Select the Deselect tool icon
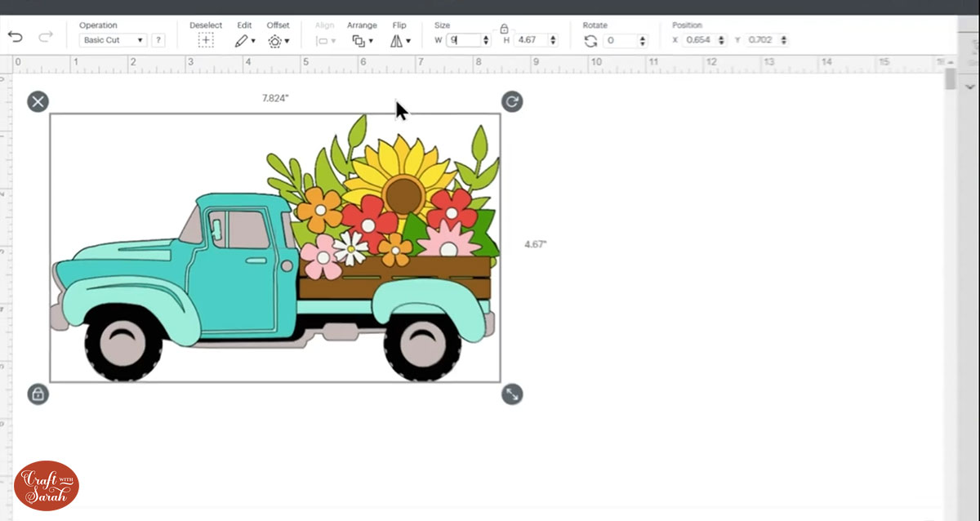 coord(205,39)
